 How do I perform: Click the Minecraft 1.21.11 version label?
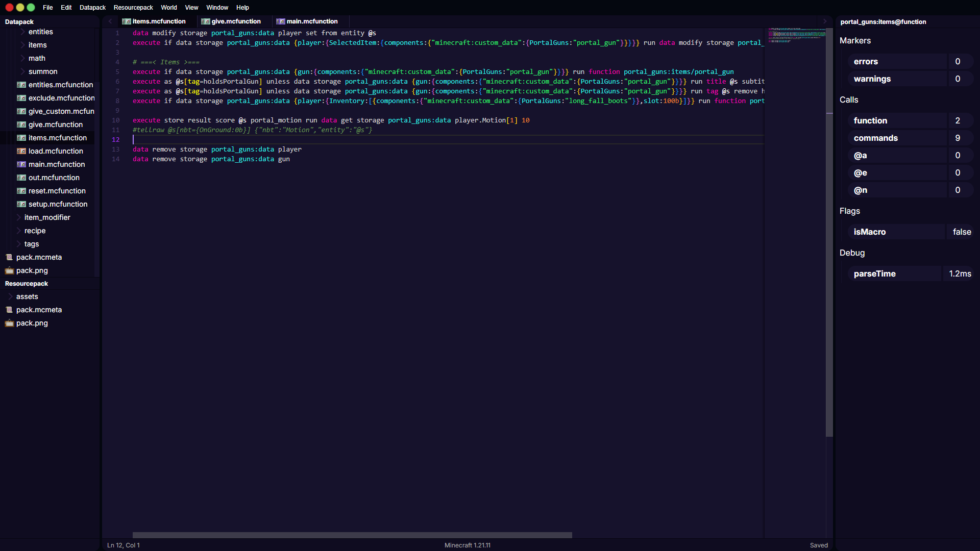(467, 545)
